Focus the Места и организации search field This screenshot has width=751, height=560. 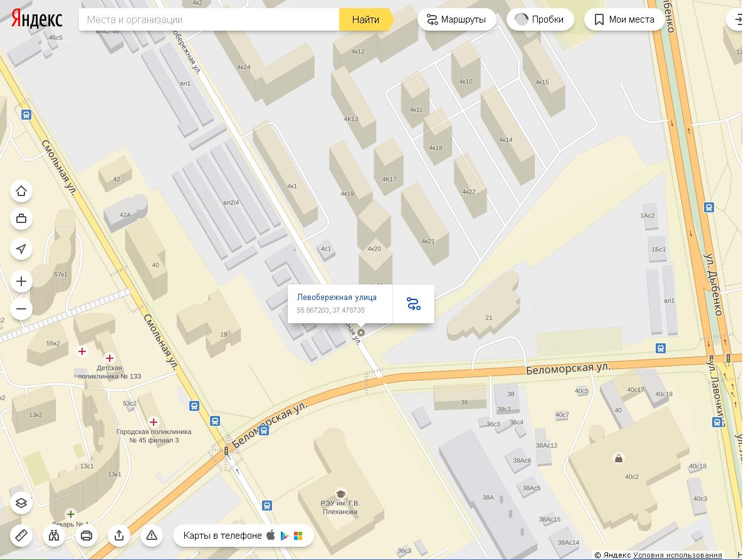pyautogui.click(x=209, y=19)
